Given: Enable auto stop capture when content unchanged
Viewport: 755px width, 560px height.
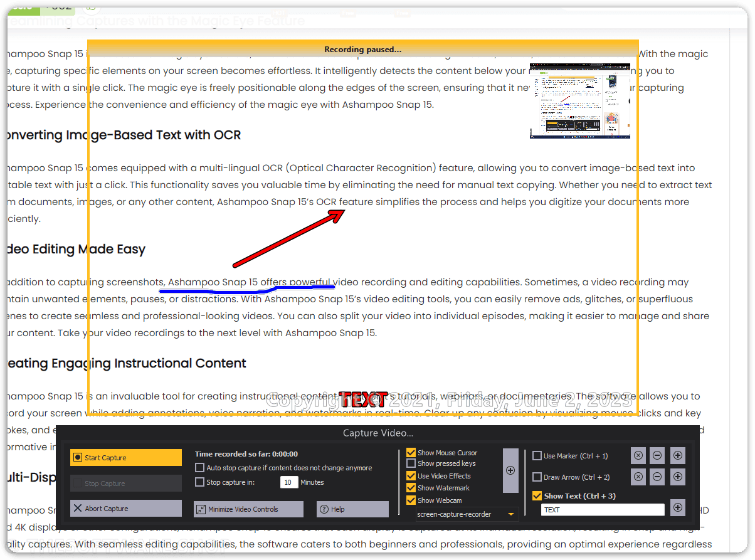Looking at the screenshot, I should [200, 468].
